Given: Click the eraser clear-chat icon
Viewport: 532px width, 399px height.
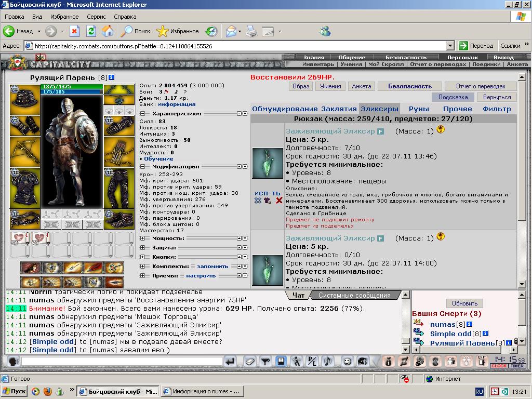Looking at the screenshot, I should 250,362.
